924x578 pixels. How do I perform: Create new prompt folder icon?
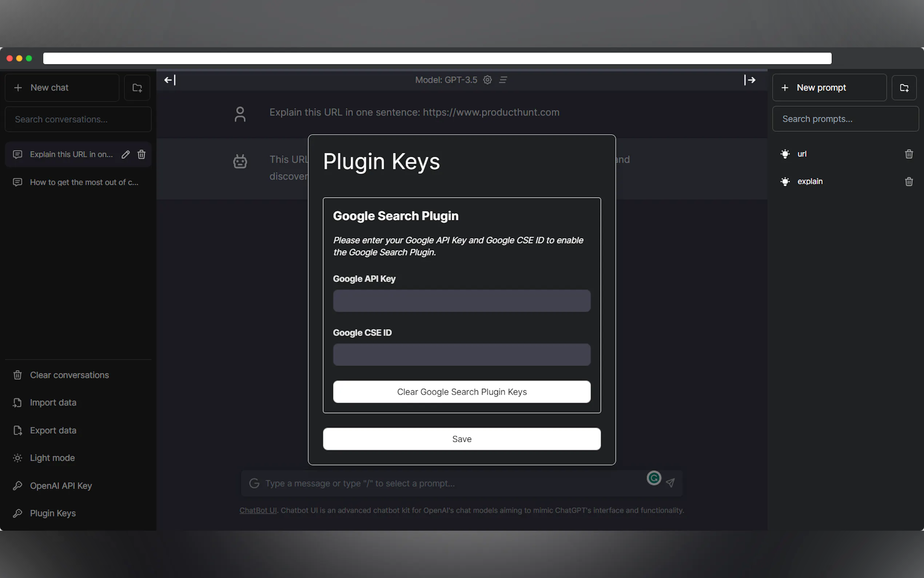click(904, 88)
